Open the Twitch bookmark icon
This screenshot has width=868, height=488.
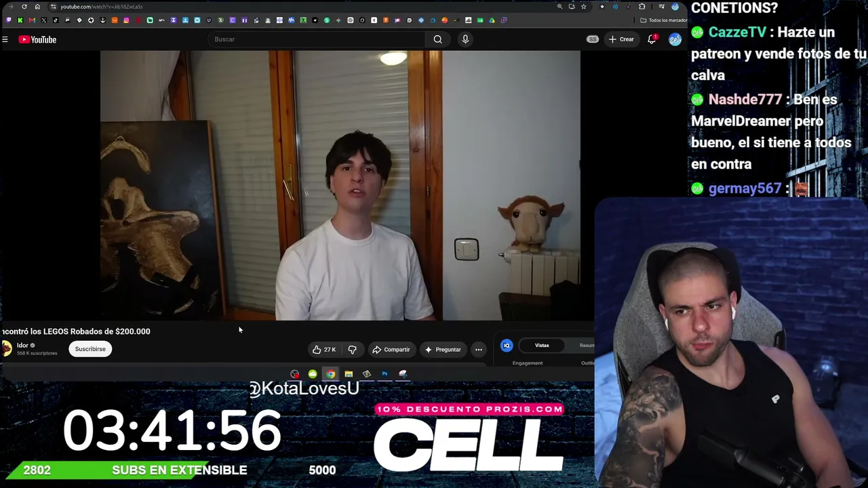point(9,20)
